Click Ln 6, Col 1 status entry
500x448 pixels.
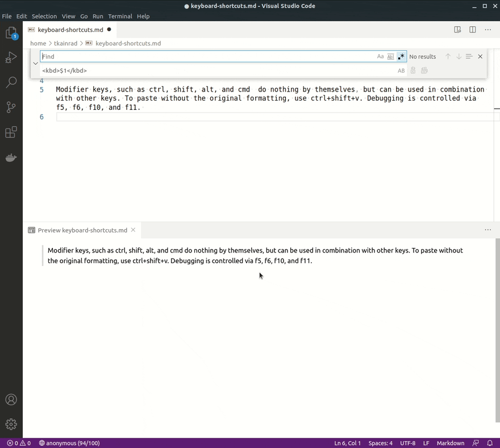[x=348, y=443]
